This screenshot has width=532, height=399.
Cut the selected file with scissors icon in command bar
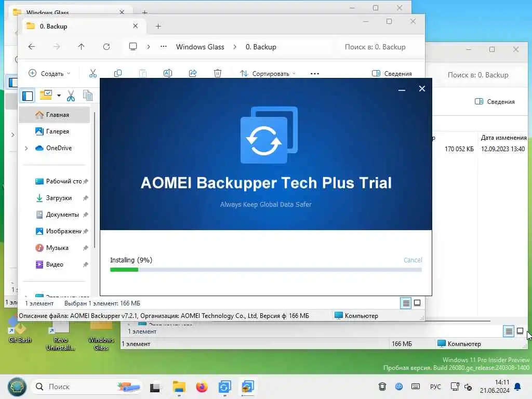pyautogui.click(x=92, y=73)
